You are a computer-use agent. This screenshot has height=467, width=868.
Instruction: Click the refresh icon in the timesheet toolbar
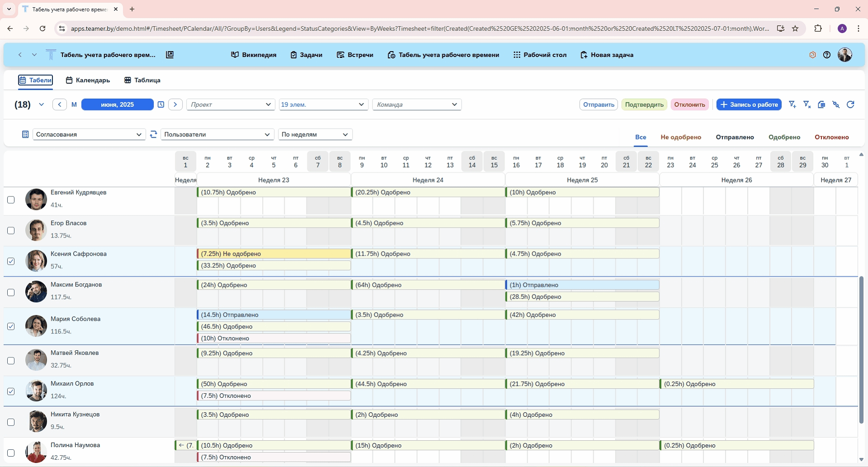pos(850,105)
